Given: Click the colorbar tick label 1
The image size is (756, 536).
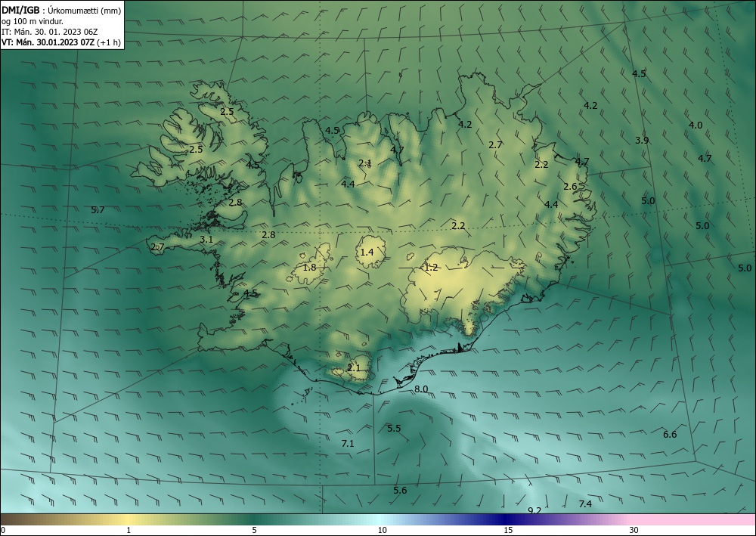Looking at the screenshot, I should click(x=129, y=530).
